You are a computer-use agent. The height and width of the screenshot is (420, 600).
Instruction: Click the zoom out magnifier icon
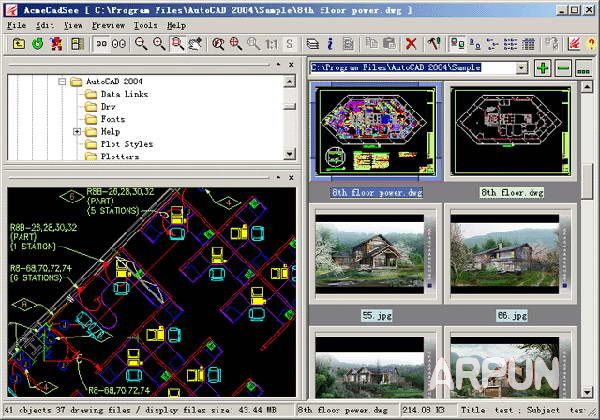click(x=141, y=44)
